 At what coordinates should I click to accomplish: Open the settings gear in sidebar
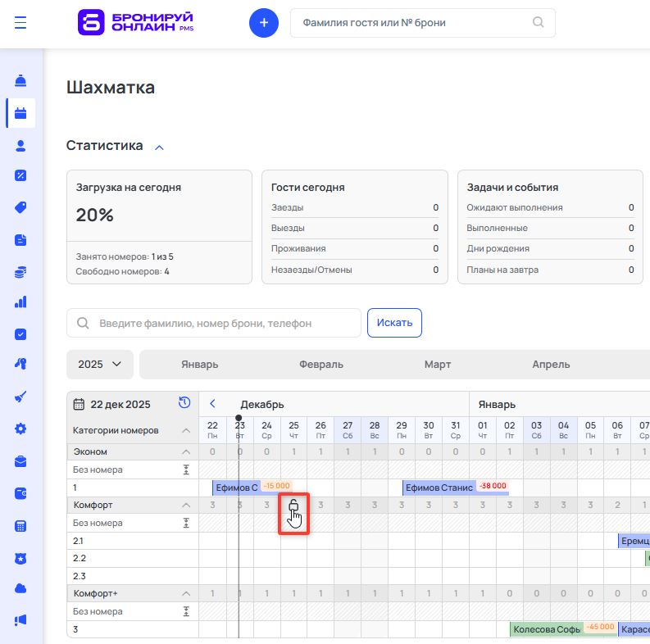(20, 429)
